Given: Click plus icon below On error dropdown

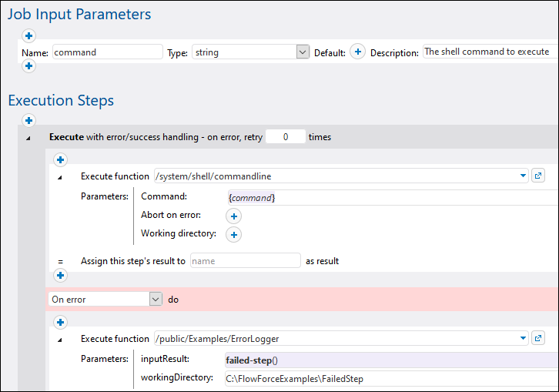Looking at the screenshot, I should pos(60,322).
